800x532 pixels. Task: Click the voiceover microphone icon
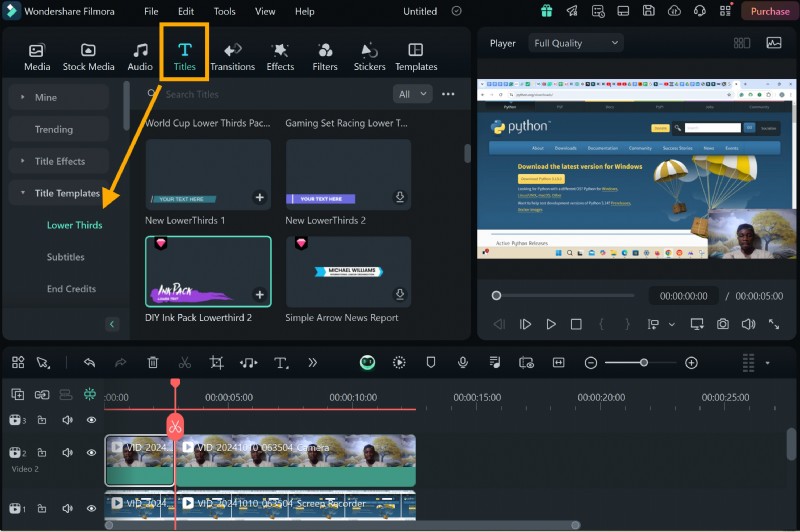[462, 363]
